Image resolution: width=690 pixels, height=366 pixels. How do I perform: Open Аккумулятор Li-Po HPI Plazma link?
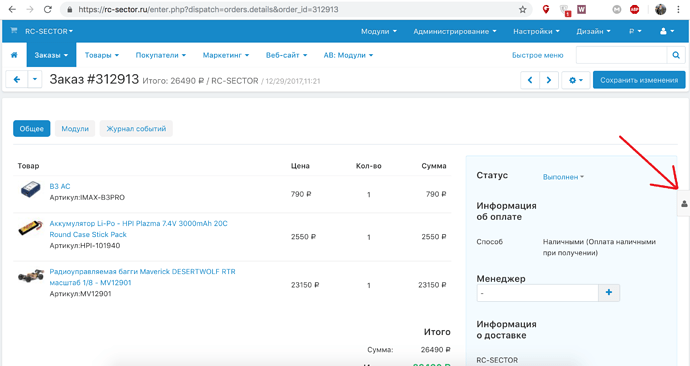(x=138, y=229)
